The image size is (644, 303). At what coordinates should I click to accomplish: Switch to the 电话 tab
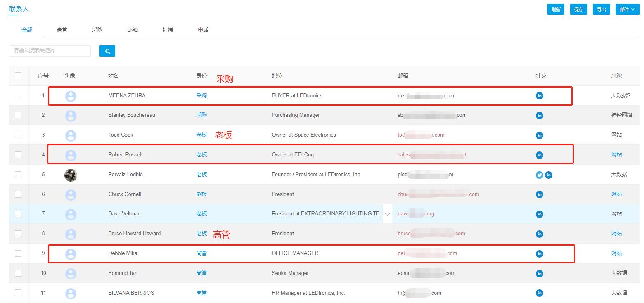click(x=203, y=30)
